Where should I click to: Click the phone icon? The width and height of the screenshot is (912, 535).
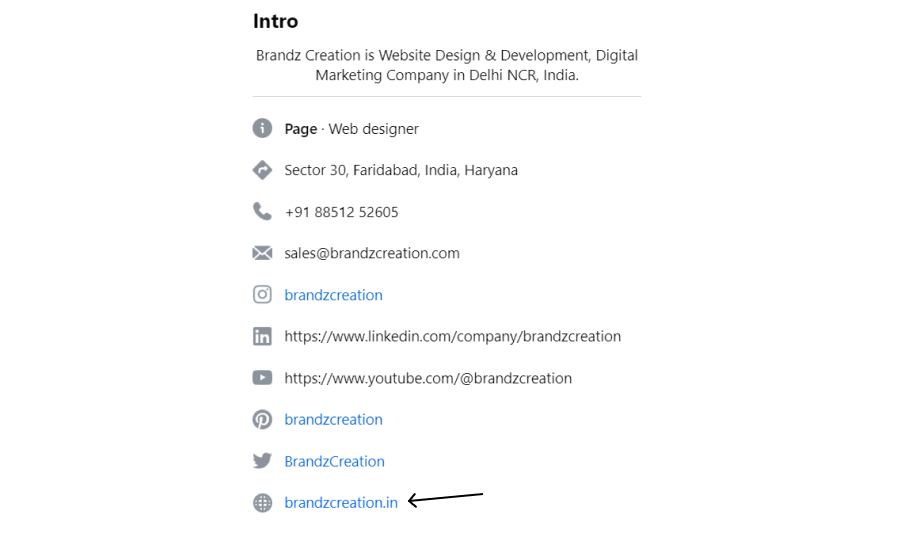point(262,211)
